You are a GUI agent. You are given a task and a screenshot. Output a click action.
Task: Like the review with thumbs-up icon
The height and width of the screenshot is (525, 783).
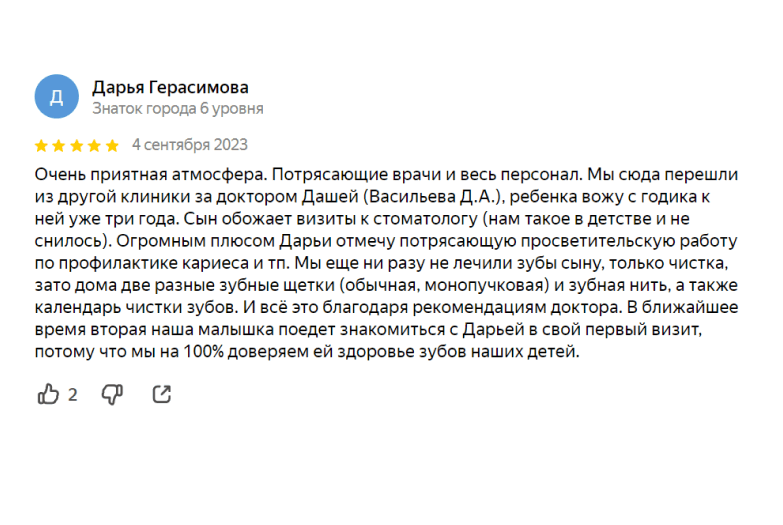48,394
